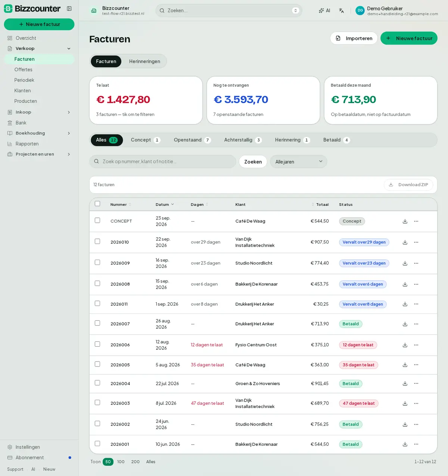Open the DG user avatar
Image resolution: width=448 pixels, height=476 pixels.
pyautogui.click(x=360, y=10)
